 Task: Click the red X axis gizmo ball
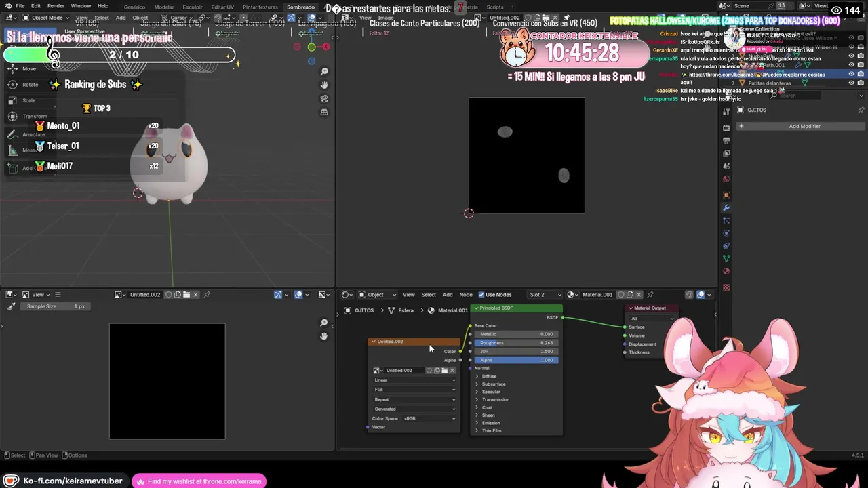[x=326, y=47]
